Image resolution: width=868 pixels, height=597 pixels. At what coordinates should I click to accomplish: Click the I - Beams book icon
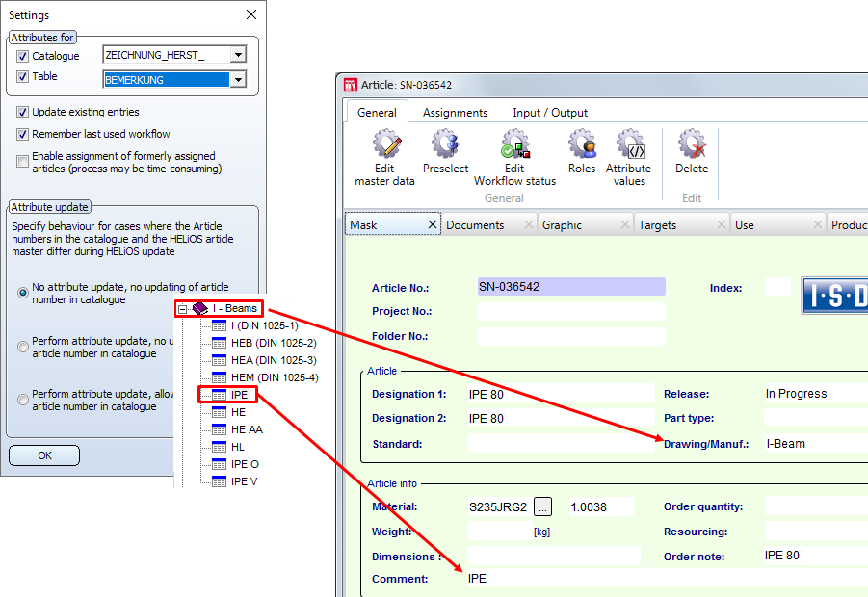(200, 308)
